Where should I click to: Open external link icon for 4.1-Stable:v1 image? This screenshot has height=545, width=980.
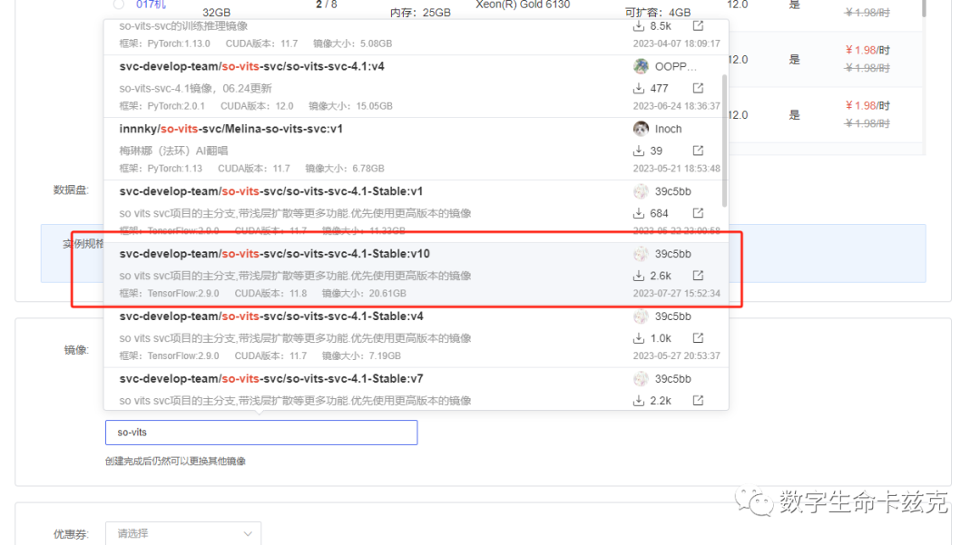pyautogui.click(x=698, y=213)
